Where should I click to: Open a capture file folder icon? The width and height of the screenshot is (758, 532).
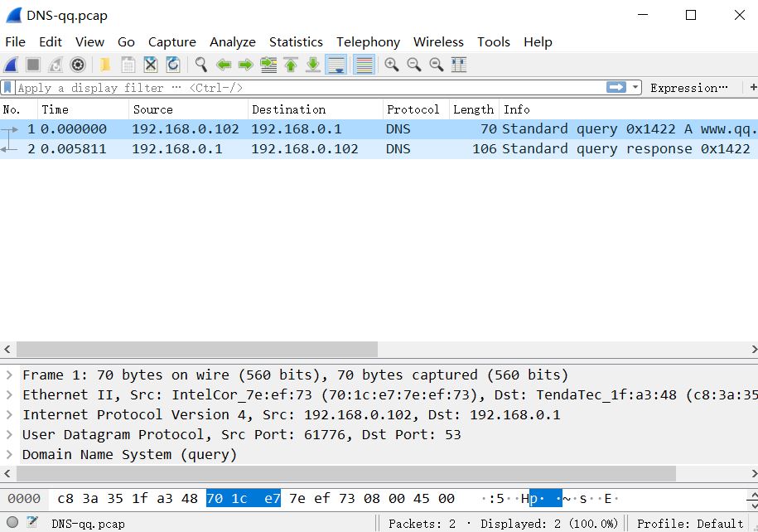[x=105, y=65]
